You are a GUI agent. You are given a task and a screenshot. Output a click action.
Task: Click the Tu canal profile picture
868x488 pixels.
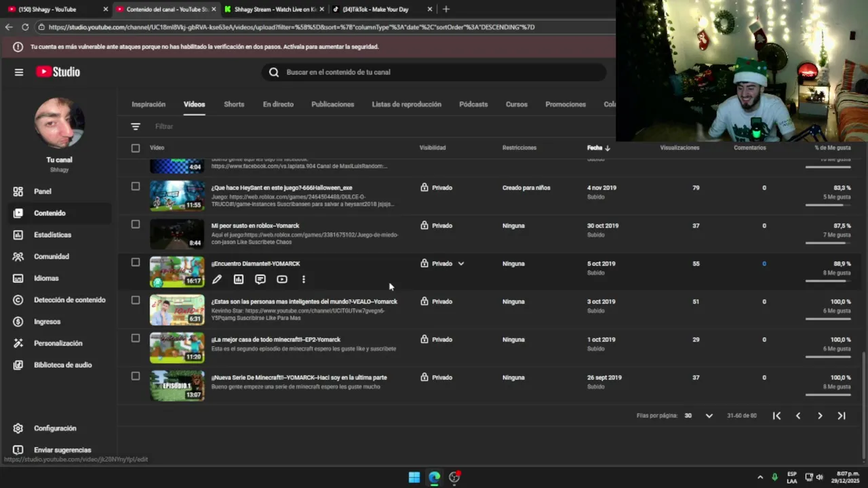[60, 123]
